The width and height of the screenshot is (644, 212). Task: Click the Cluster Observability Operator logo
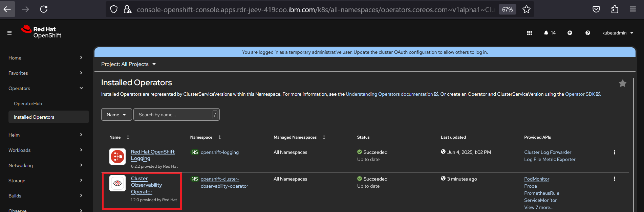[x=117, y=183]
